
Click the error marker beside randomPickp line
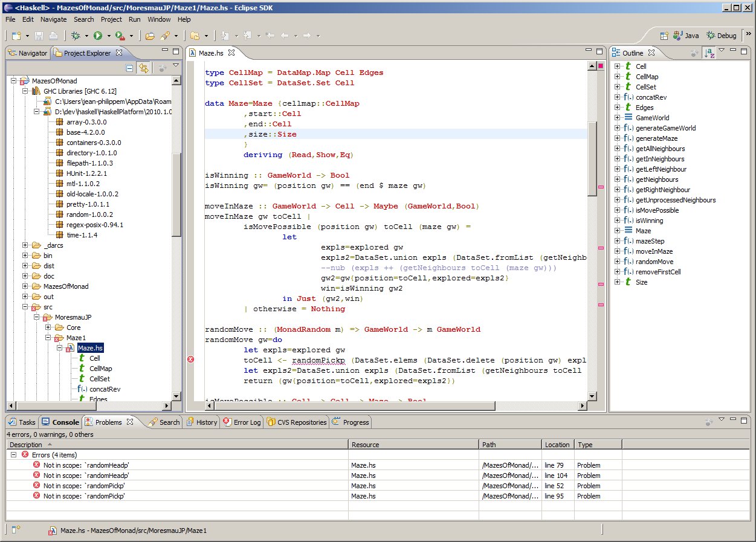coord(191,360)
